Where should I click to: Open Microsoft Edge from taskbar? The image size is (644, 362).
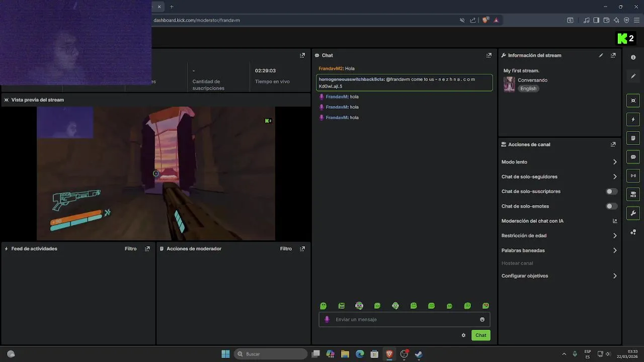[x=360, y=354]
